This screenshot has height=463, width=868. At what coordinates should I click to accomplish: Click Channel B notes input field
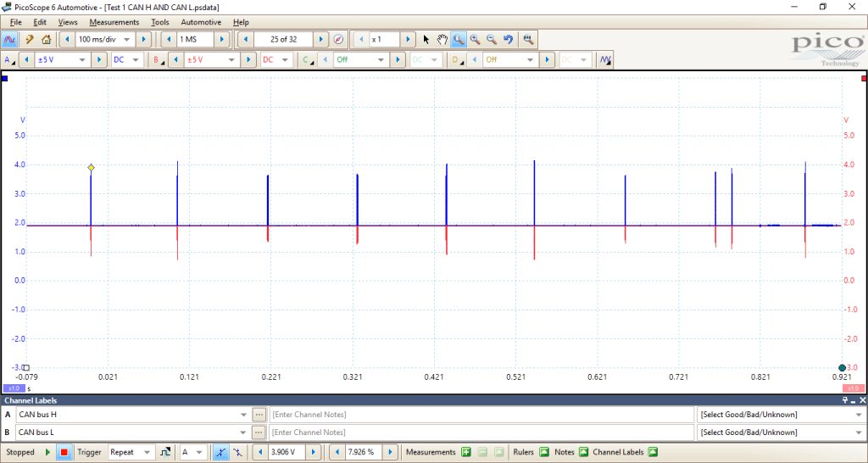[481, 432]
